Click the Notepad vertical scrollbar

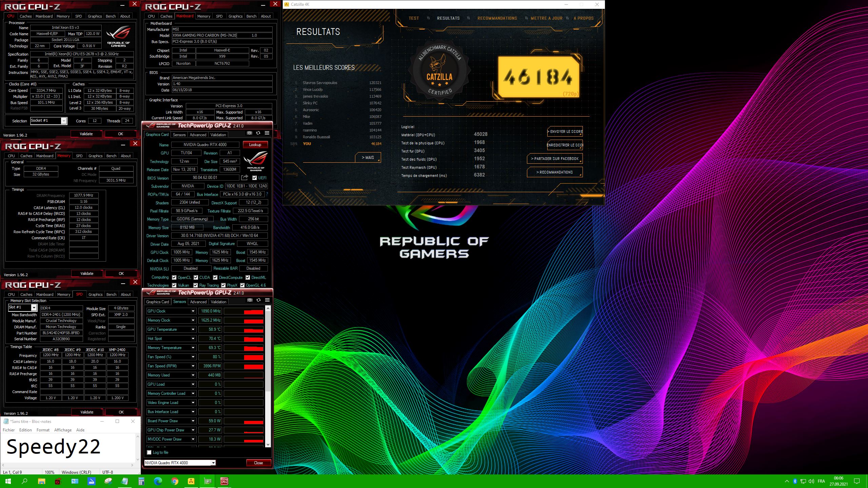click(137, 448)
